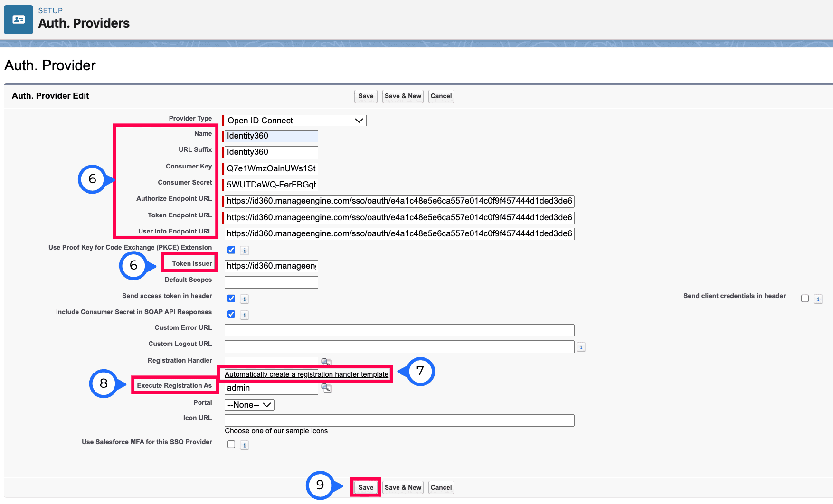Open the Registration Handler lookup search icon
Viewport: 833px width, 504px height.
pos(326,362)
